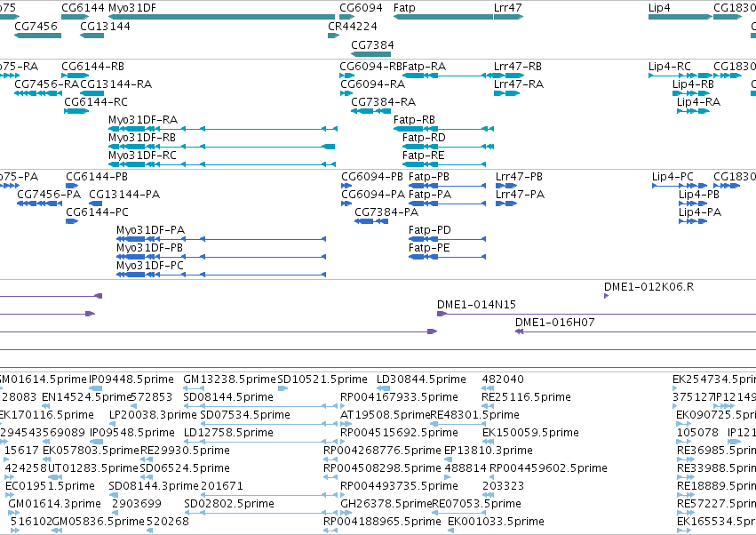Select transcript Myo31DF-RB

222,147
